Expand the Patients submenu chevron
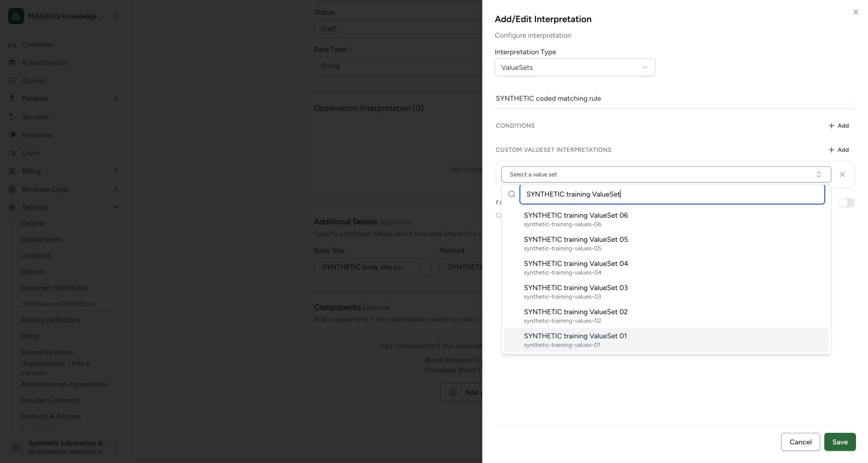Viewport: 868px width, 463px height. (117, 99)
